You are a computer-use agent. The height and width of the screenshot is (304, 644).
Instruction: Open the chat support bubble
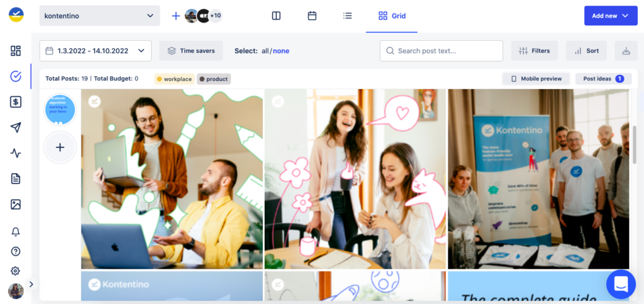pyautogui.click(x=621, y=284)
